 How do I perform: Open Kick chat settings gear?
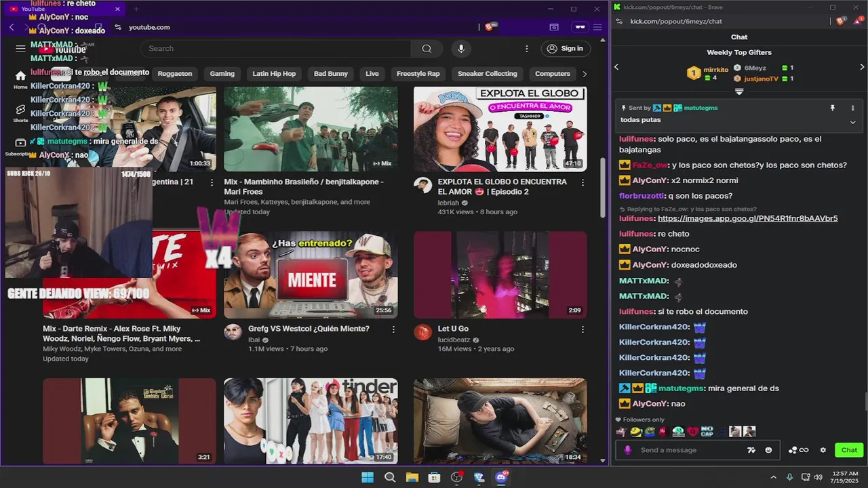pyautogui.click(x=823, y=450)
